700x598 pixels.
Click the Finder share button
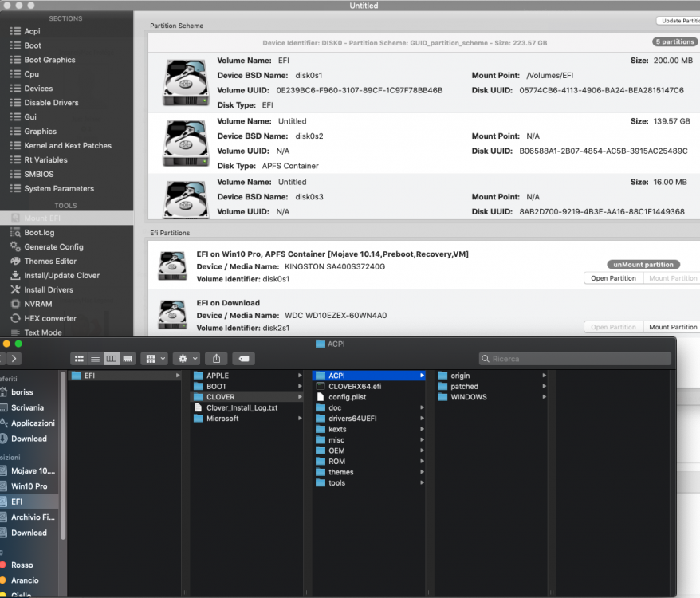pos(217,359)
